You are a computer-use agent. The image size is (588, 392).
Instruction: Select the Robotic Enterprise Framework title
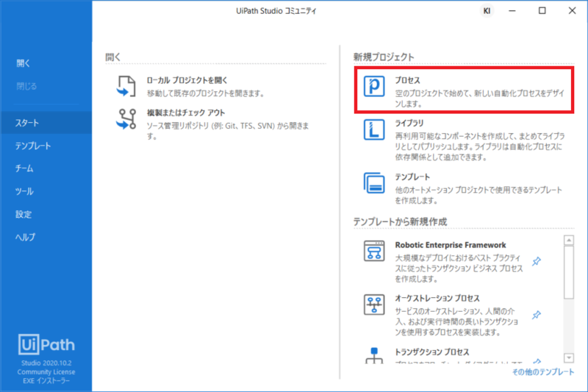tap(451, 245)
